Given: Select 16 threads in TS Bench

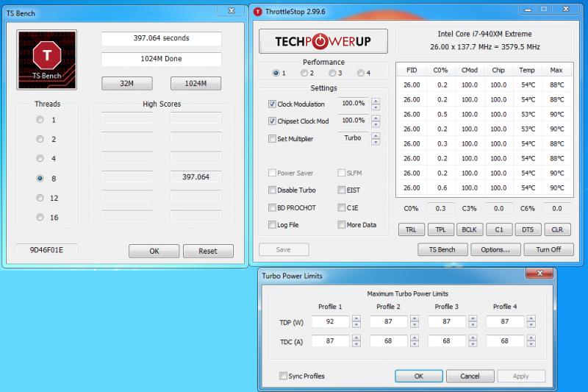Looking at the screenshot, I should click(x=40, y=217).
